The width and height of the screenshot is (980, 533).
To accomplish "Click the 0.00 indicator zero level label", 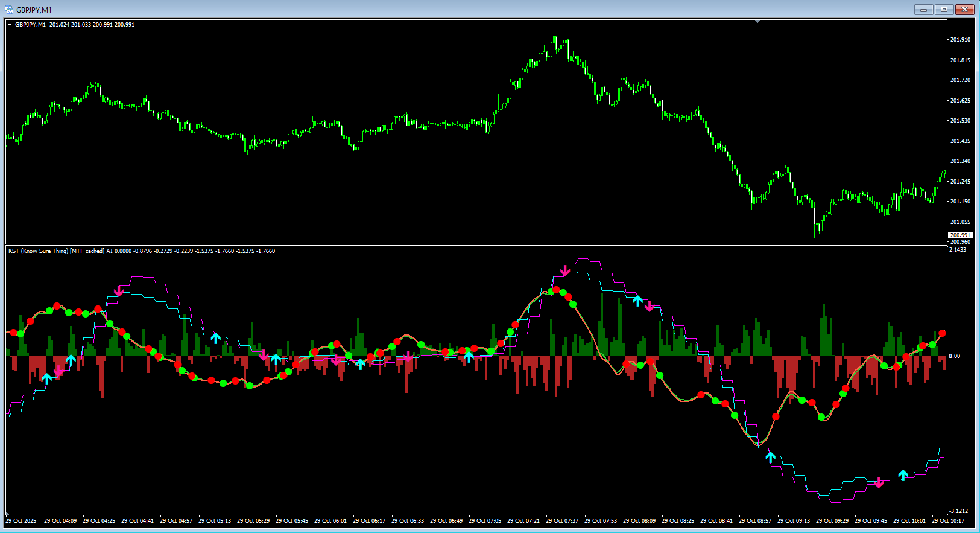I will coord(955,356).
